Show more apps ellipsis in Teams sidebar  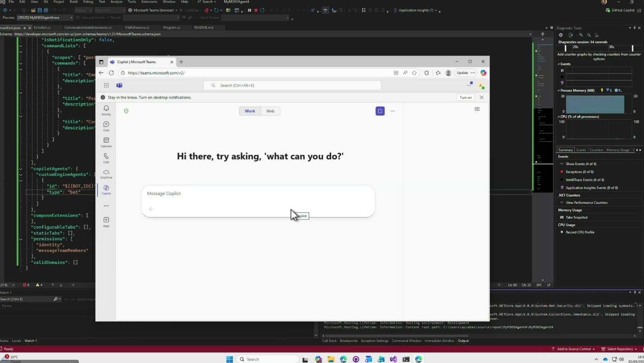[106, 206]
